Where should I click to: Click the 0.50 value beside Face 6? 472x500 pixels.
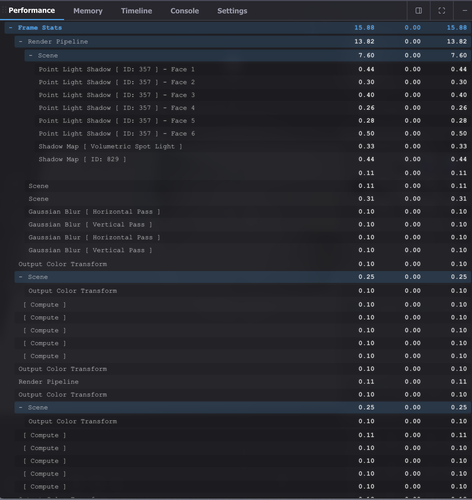tap(366, 134)
